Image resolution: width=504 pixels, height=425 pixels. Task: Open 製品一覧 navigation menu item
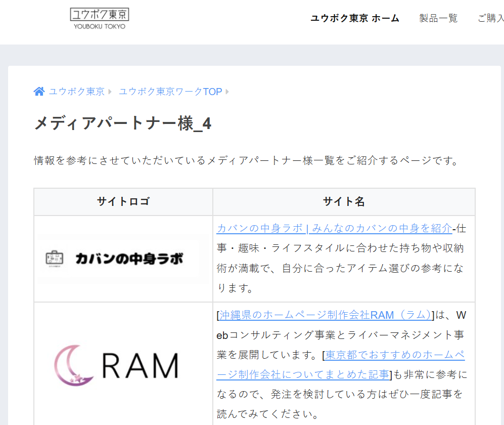point(438,18)
